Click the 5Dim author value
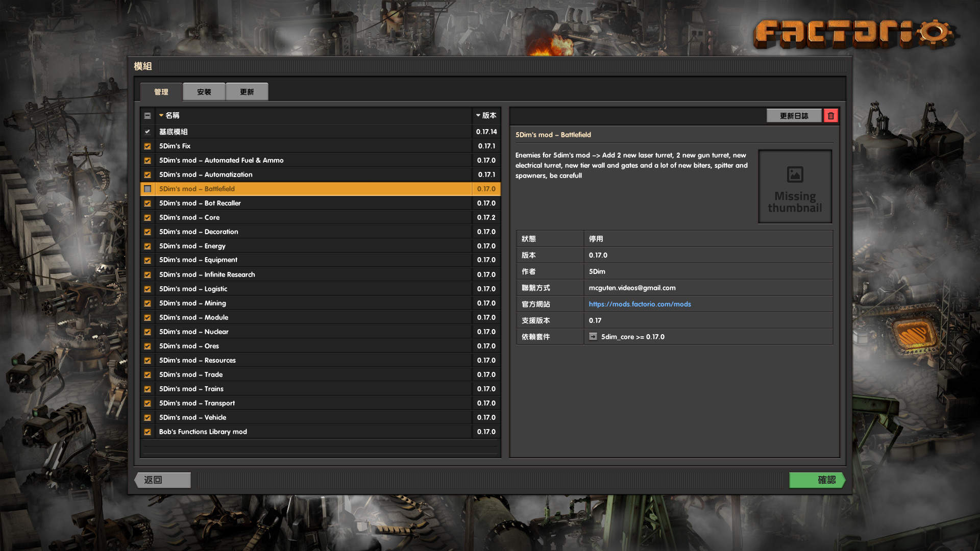This screenshot has width=980, height=551. pos(597,271)
